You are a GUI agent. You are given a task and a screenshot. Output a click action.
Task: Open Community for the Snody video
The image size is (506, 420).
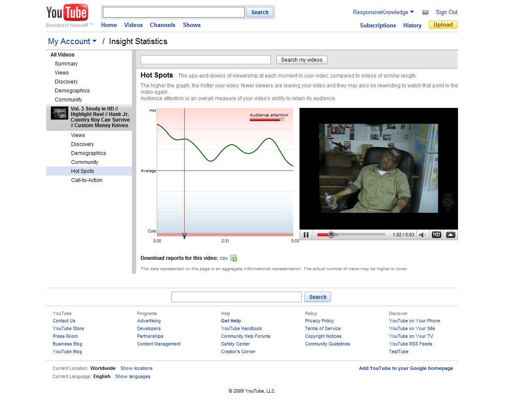[84, 163]
